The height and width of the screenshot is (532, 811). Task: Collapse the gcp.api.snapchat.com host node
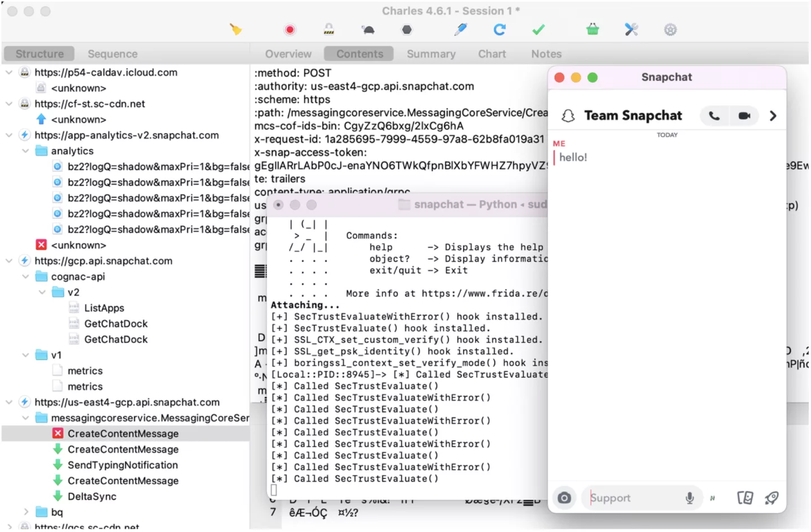point(9,261)
